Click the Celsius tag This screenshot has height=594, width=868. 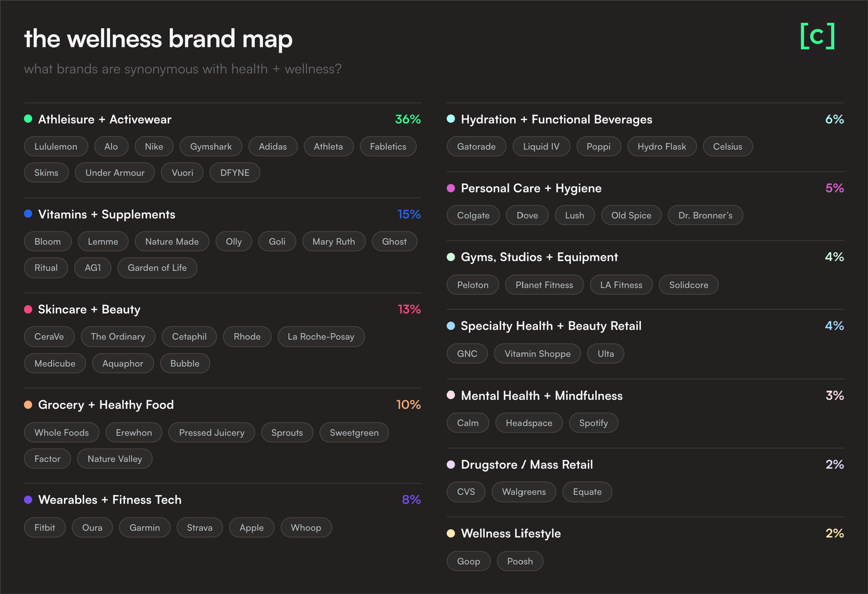tap(728, 147)
